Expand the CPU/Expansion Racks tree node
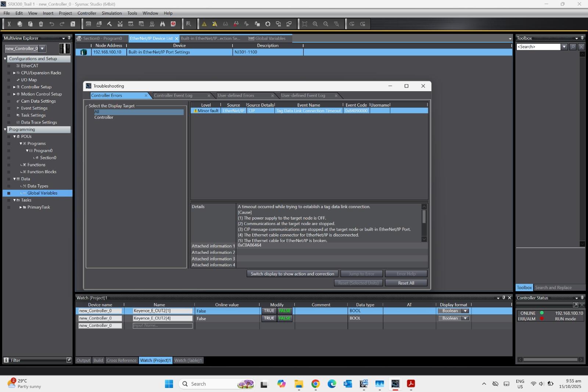The height and width of the screenshot is (392, 588). pyautogui.click(x=14, y=73)
